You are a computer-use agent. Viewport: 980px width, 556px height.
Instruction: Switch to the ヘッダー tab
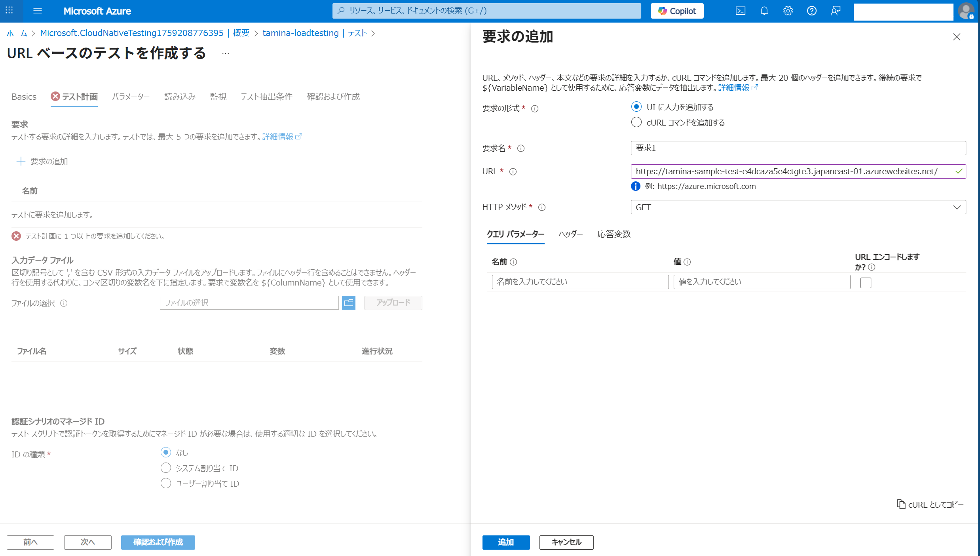pyautogui.click(x=570, y=234)
